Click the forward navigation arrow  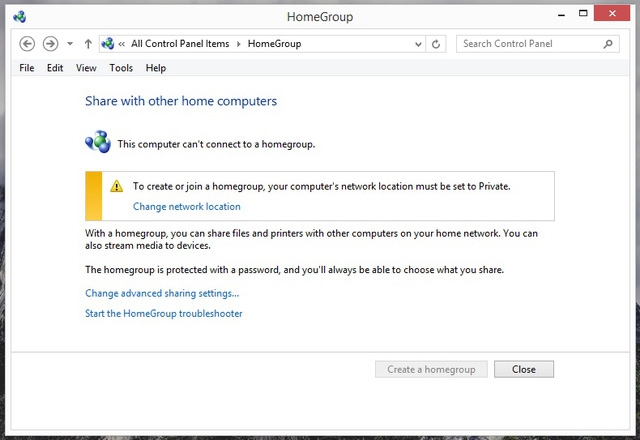tap(51, 44)
